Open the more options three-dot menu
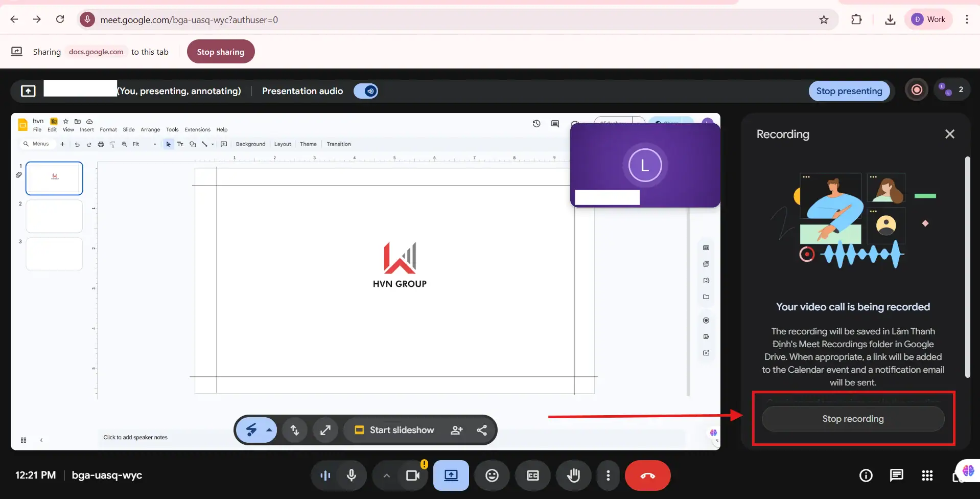 [x=608, y=475]
